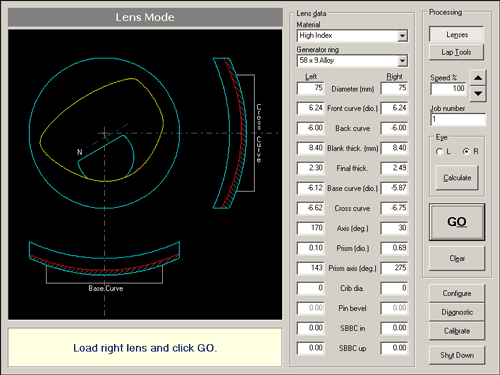The height and width of the screenshot is (375, 500).
Task: Open the Calibrate screen
Action: tap(457, 331)
